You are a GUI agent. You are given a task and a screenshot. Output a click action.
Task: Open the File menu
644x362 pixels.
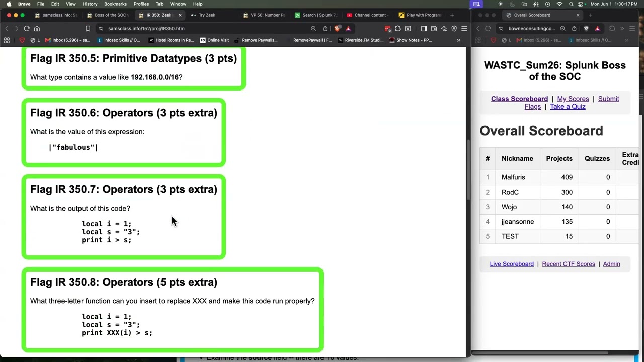(41, 4)
